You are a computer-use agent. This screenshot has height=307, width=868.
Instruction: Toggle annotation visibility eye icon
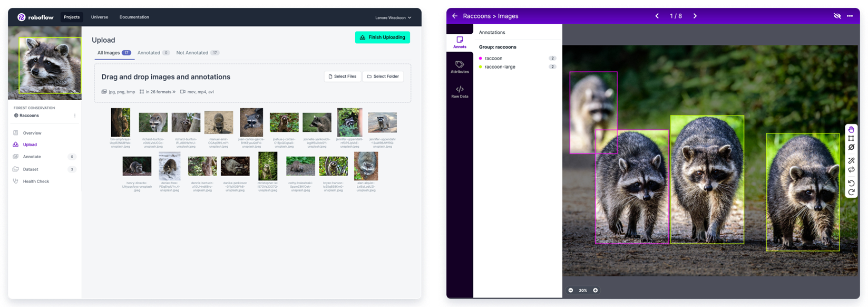837,16
